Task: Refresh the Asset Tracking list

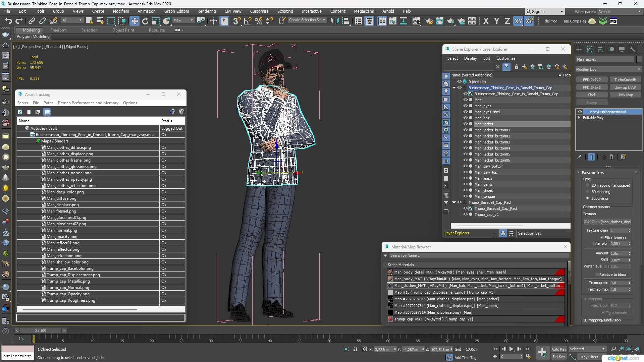Action: [x=20, y=112]
